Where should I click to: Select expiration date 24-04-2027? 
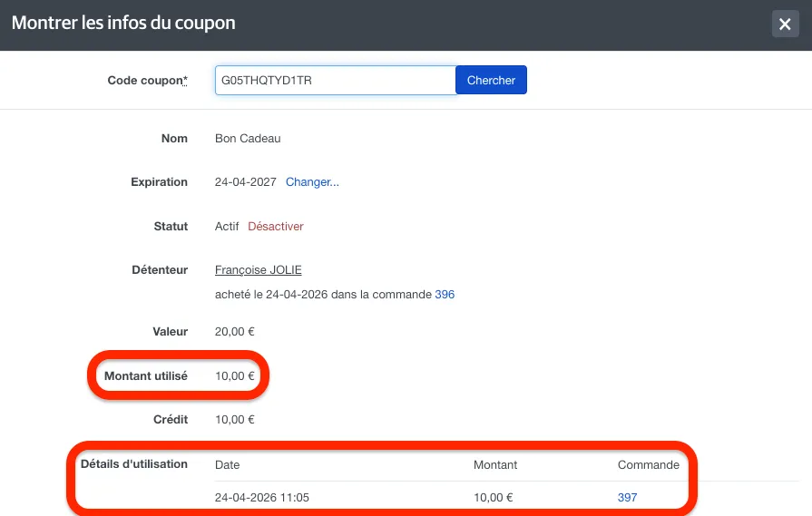coord(246,182)
